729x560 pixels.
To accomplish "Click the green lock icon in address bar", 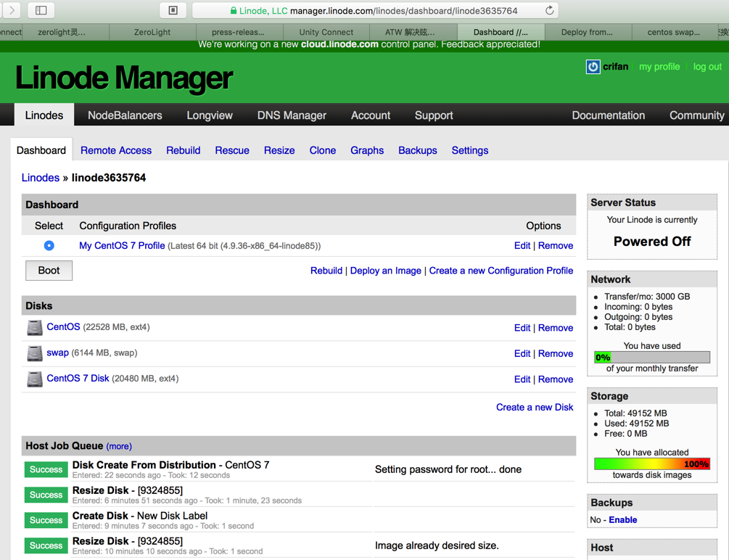I will (x=234, y=11).
